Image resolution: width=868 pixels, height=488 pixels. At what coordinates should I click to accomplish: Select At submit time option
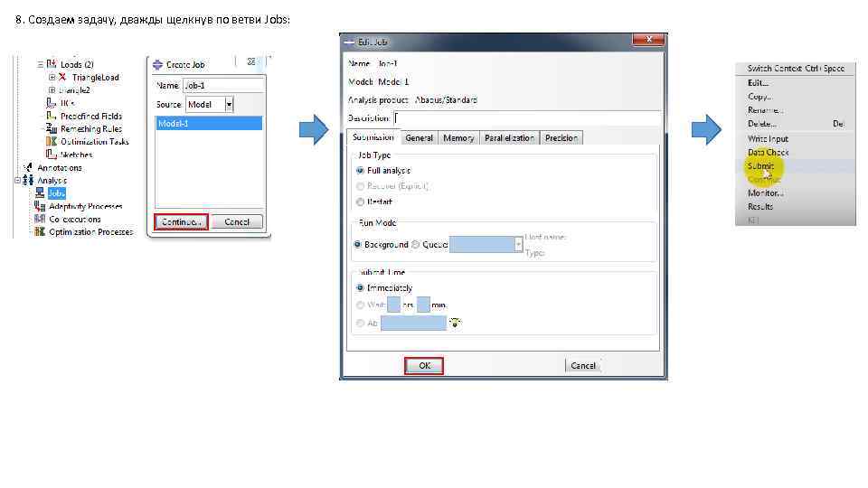tap(361, 323)
